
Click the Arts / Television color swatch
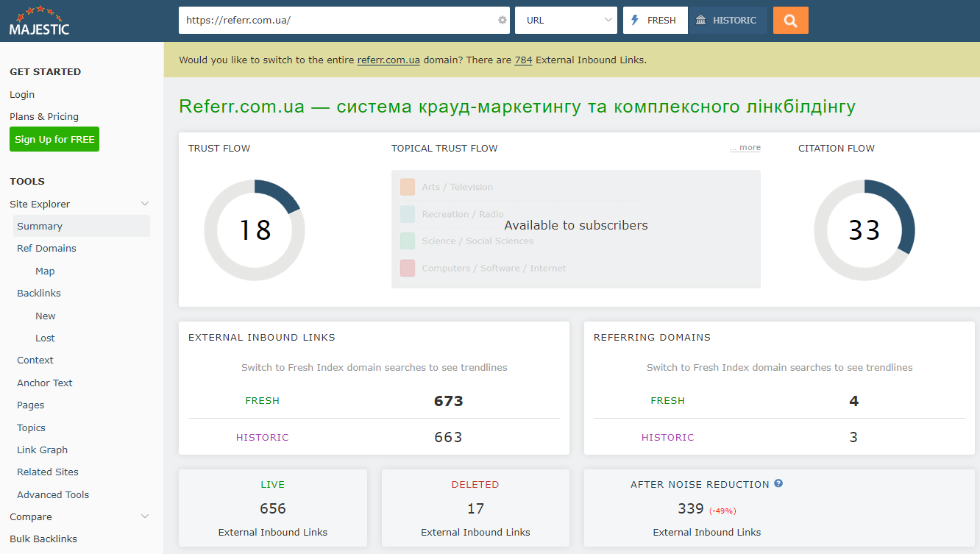[x=408, y=187]
